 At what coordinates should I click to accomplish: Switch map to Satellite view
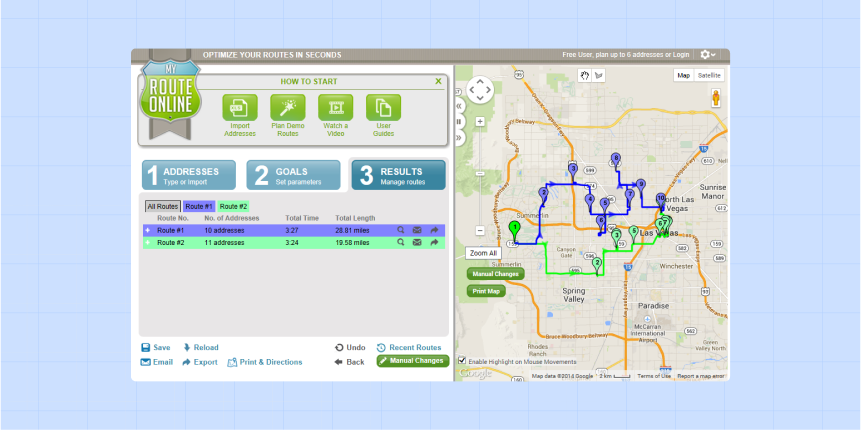pos(709,76)
